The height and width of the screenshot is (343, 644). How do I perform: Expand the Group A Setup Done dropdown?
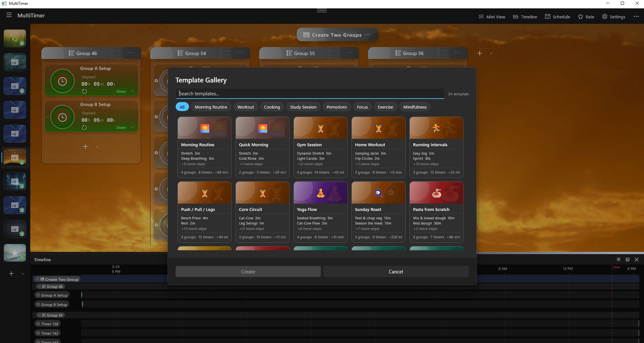click(x=132, y=91)
